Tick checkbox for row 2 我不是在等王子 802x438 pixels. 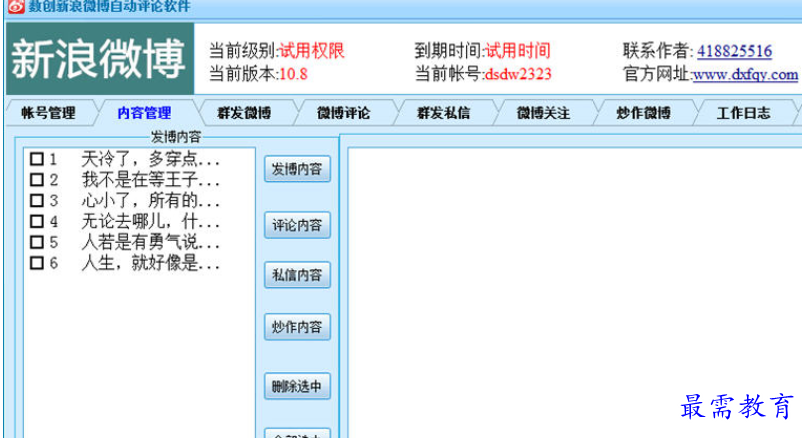(x=36, y=180)
